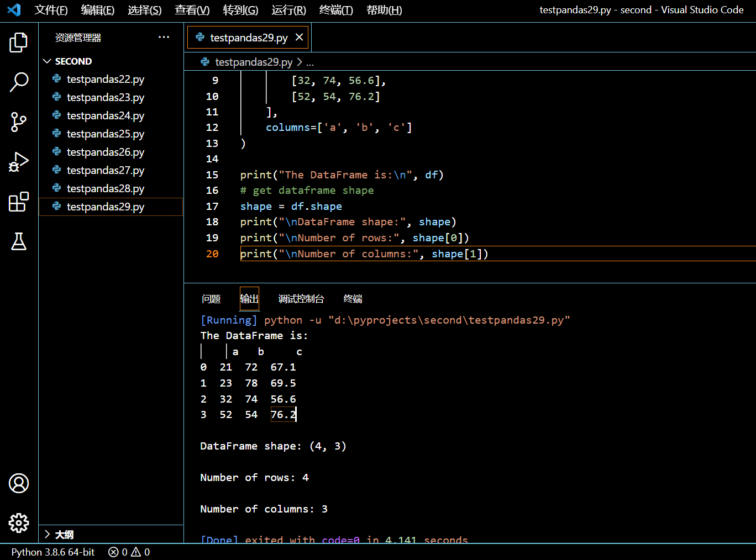756x560 pixels.
Task: Open the 查看(V) menu
Action: [x=192, y=10]
